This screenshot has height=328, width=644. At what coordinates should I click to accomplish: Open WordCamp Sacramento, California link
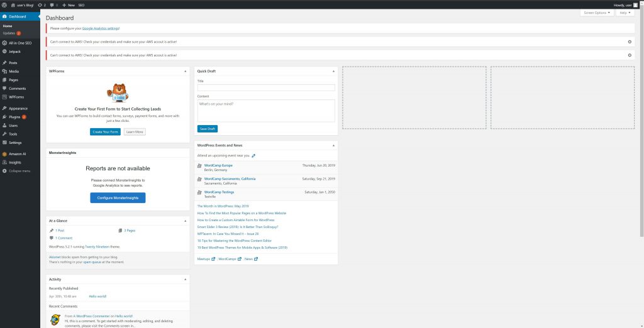tap(230, 179)
